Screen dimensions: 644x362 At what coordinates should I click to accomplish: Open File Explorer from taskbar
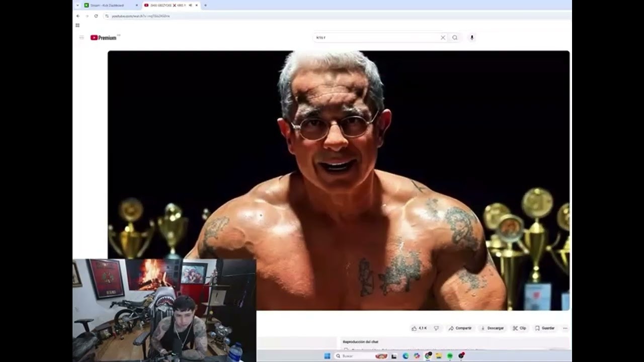tap(439, 356)
